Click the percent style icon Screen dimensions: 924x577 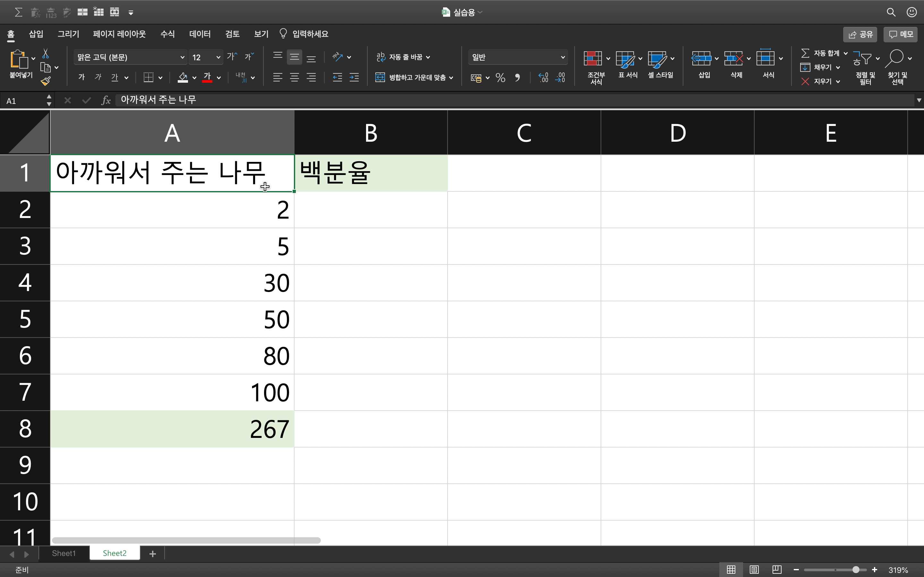[x=500, y=78]
